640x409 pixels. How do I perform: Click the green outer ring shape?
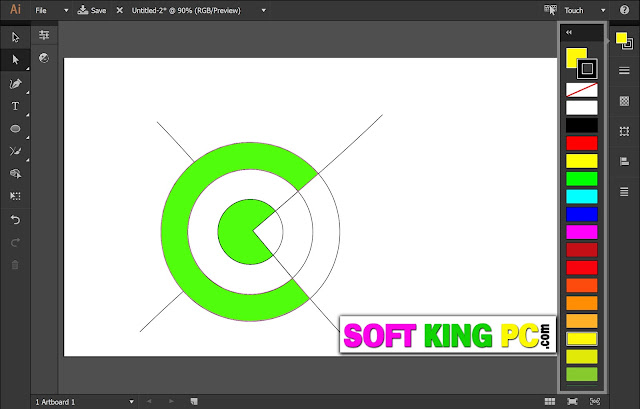(x=175, y=232)
